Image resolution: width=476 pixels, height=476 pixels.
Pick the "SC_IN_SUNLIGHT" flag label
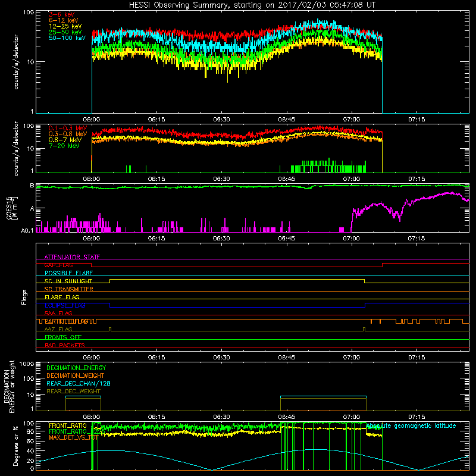68,281
